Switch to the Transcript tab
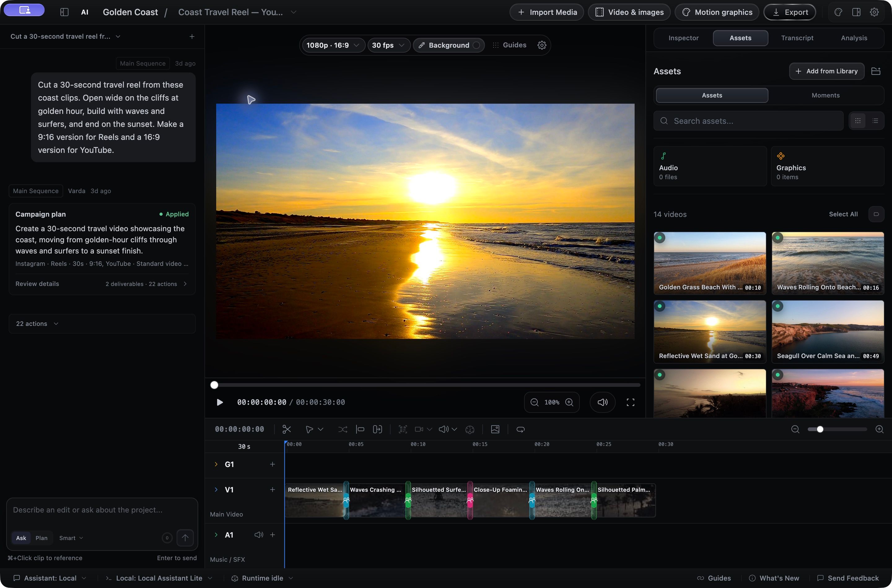 pyautogui.click(x=797, y=38)
